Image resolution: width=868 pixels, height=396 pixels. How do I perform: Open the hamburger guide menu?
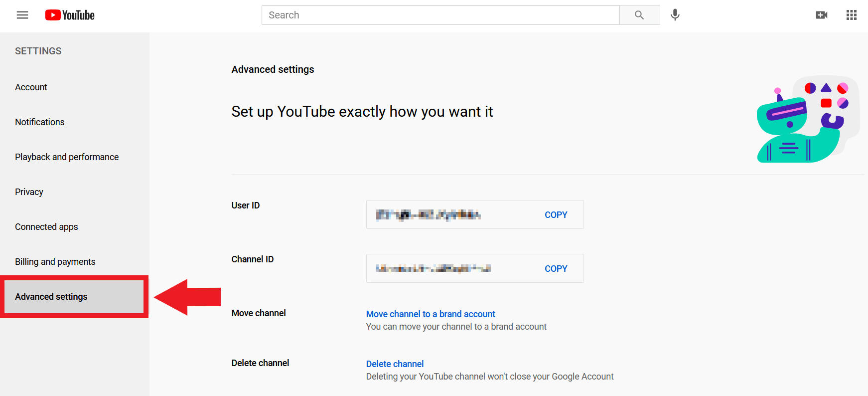pos(22,15)
